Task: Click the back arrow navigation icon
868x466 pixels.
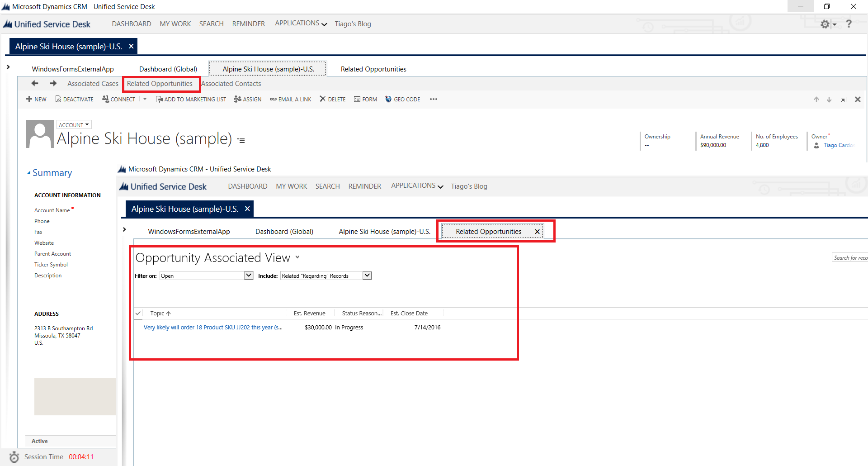Action: 35,83
